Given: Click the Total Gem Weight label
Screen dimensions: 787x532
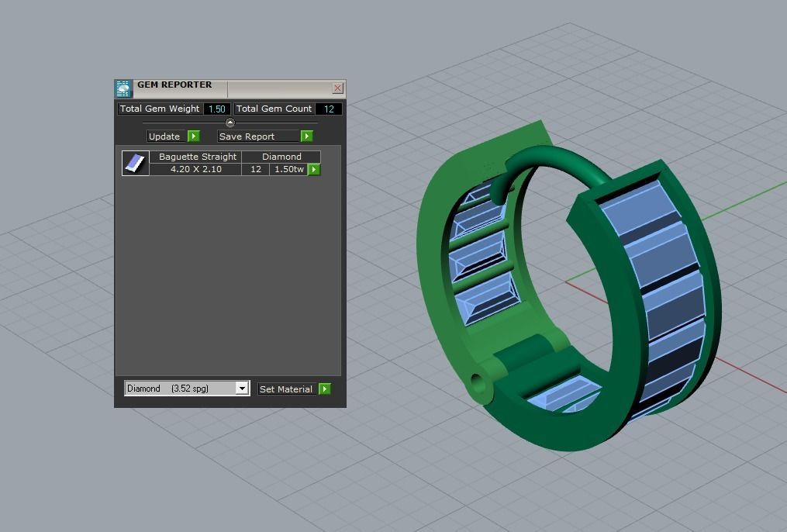Looking at the screenshot, I should click(x=160, y=109).
